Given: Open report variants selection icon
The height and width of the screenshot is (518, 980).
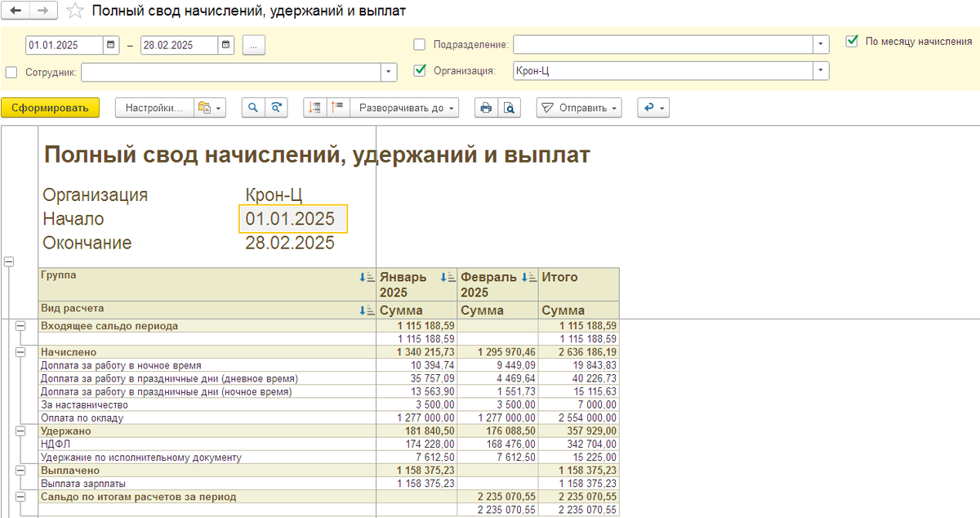Looking at the screenshot, I should [x=209, y=107].
